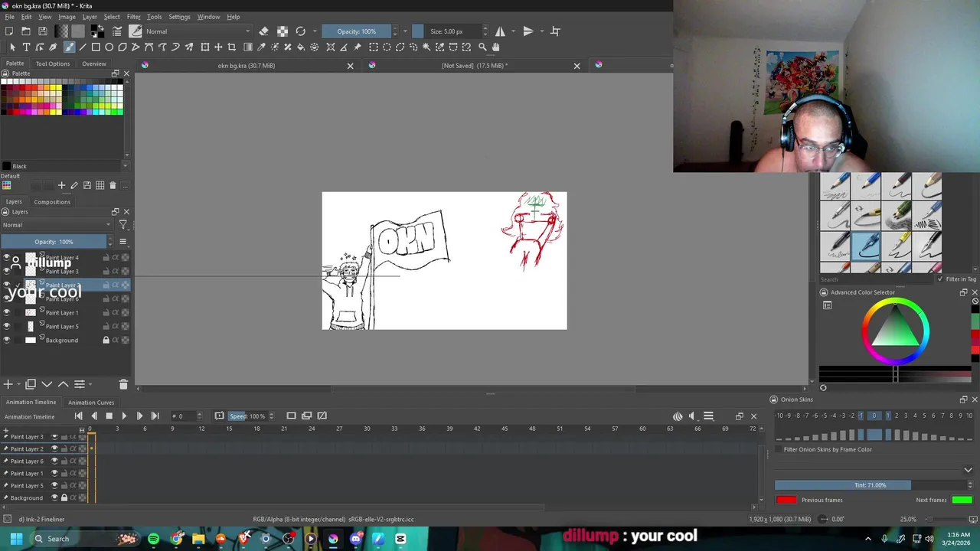The image size is (980, 551).
Task: Toggle preserve alpha checkerboard button
Action: 283,31
